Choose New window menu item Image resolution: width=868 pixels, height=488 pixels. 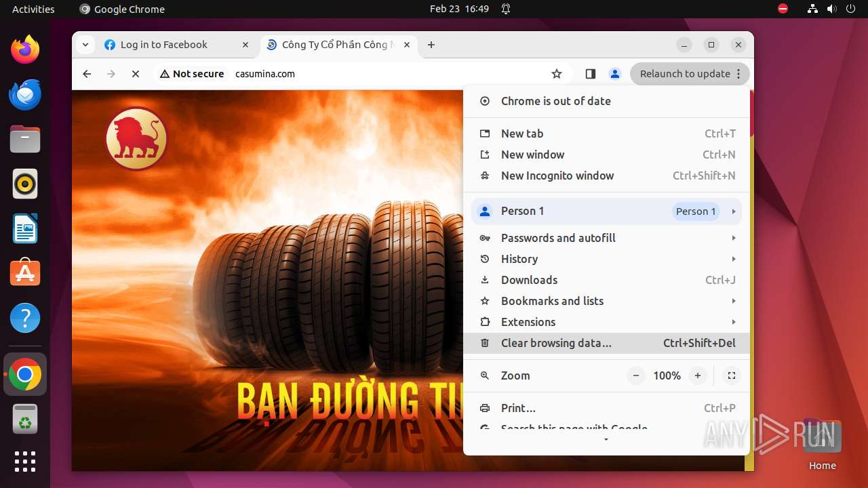point(606,155)
